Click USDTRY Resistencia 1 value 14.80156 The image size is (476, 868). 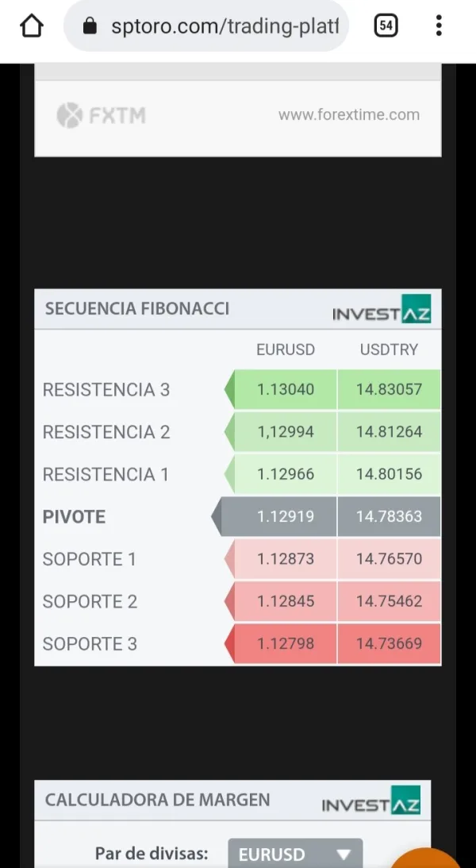click(x=389, y=475)
